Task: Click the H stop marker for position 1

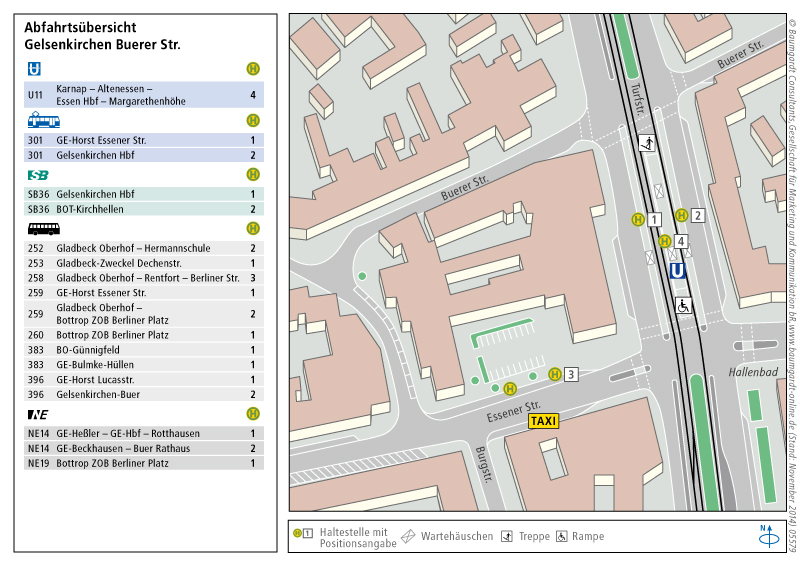Action: click(x=638, y=219)
